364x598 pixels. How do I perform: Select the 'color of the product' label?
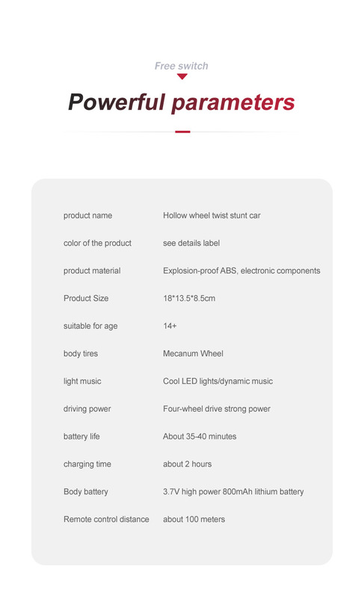tap(97, 243)
